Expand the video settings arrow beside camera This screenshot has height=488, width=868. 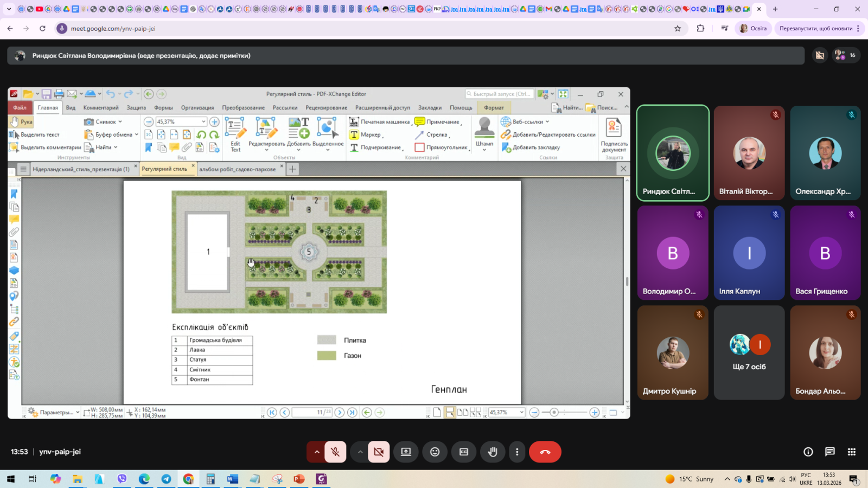click(360, 452)
